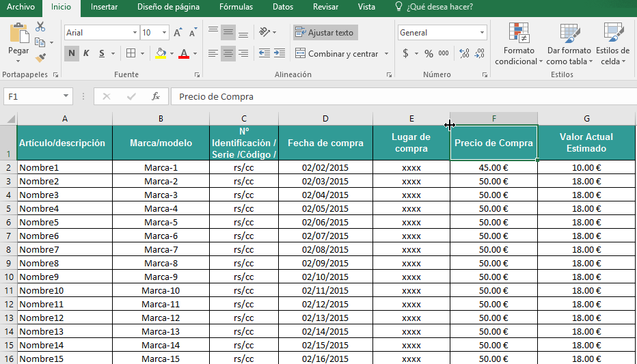637x364 pixels.
Task: Open Portapapeles pane launcher
Action: [x=55, y=74]
